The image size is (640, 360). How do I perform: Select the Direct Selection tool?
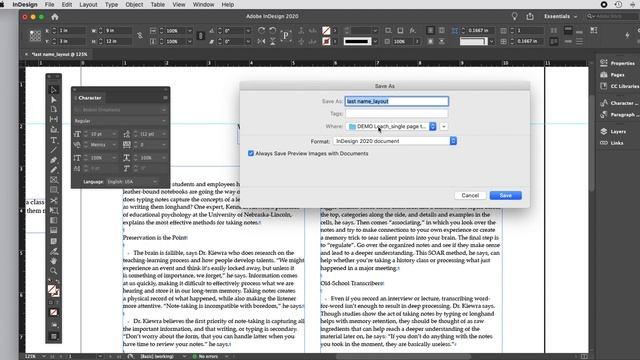pyautogui.click(x=53, y=100)
